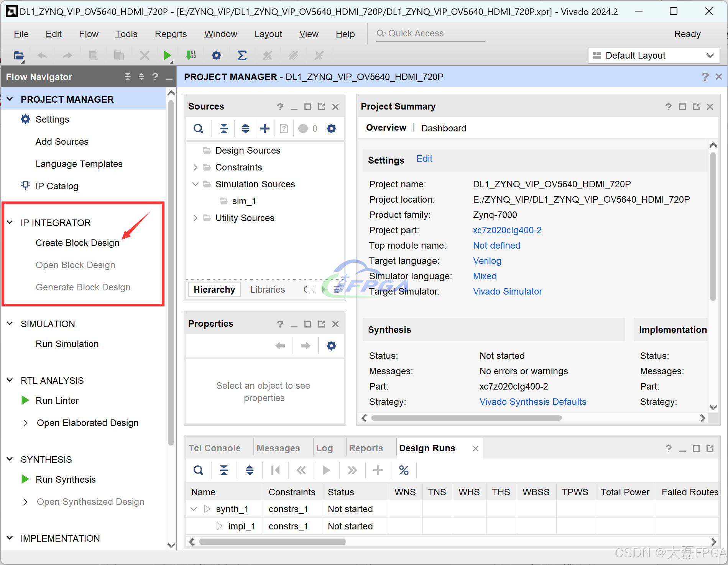Screen dimensions: 728x565
Task: Open Flow Navigator help question mark
Action: [x=155, y=77]
